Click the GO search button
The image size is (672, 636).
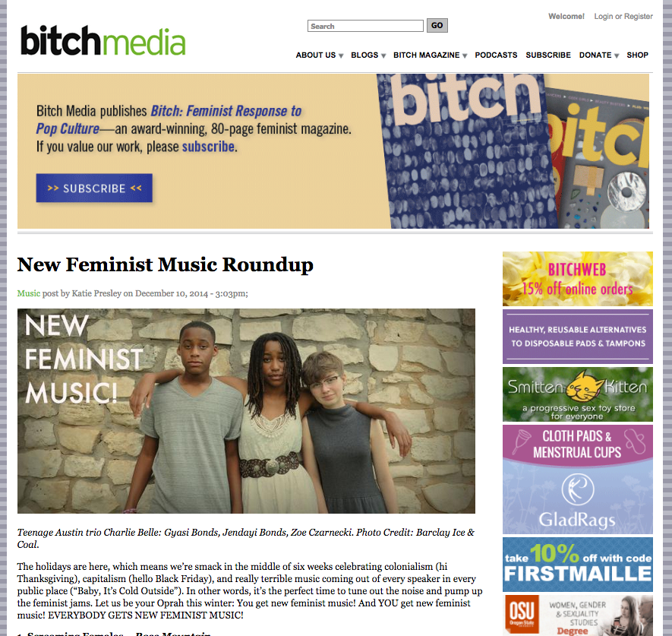click(x=437, y=25)
